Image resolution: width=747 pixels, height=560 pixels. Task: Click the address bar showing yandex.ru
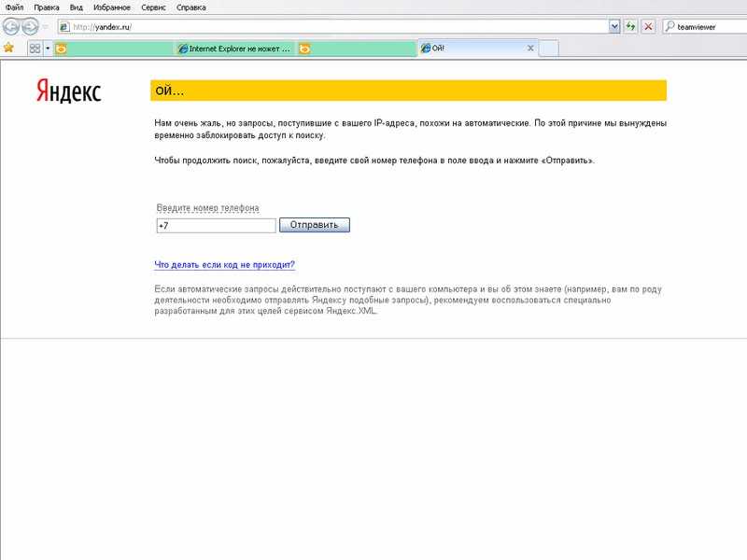click(332, 27)
